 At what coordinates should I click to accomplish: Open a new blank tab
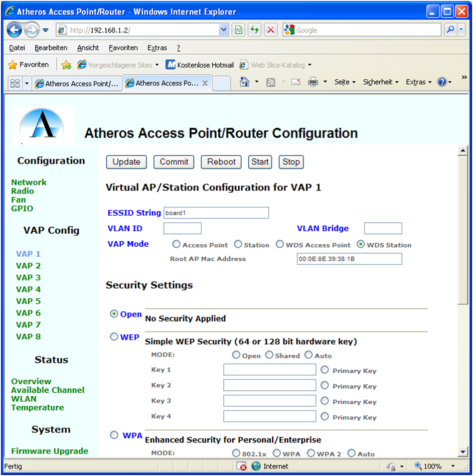[x=221, y=83]
